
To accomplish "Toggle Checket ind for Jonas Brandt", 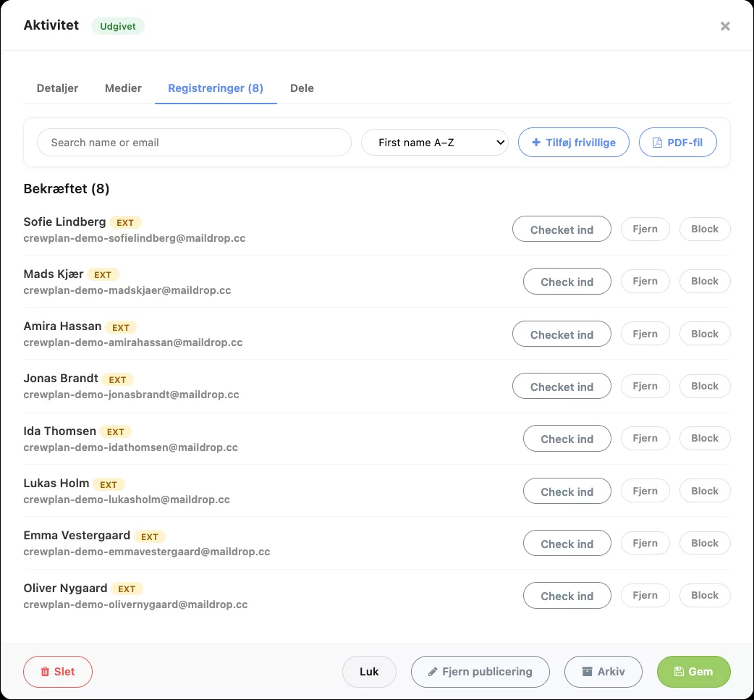I will (x=562, y=387).
